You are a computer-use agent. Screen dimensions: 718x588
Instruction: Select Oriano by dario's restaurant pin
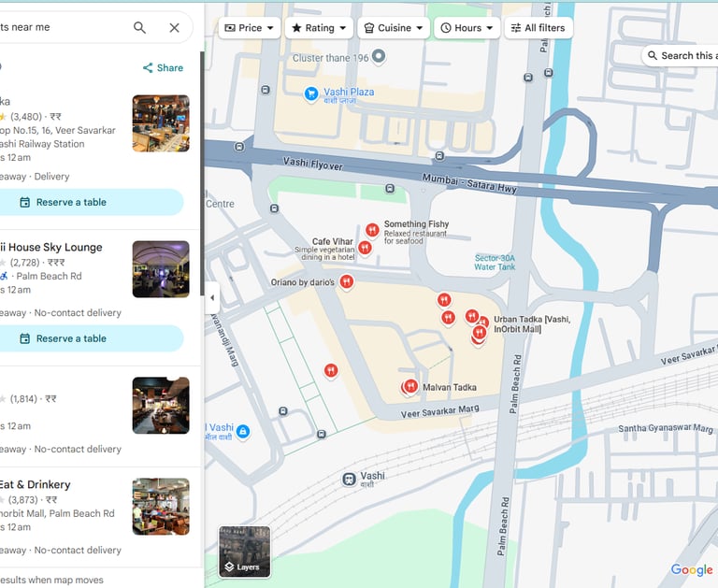click(347, 282)
